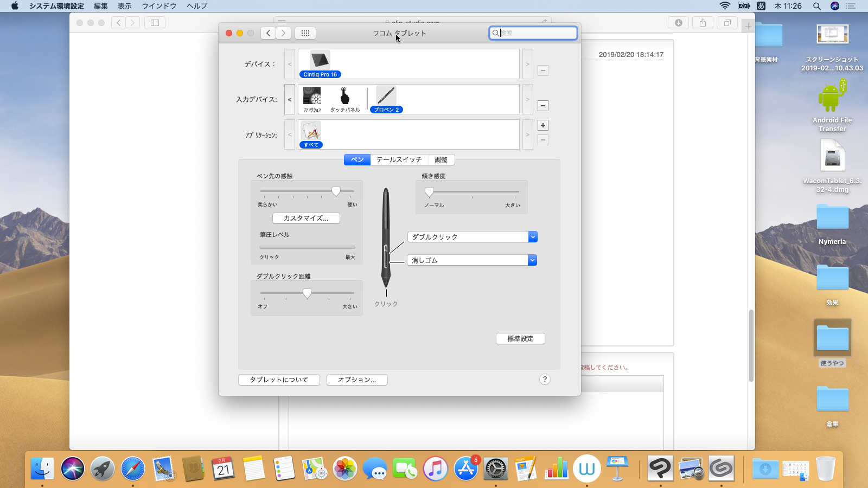Go back in the Wacom preferences window
This screenshot has width=868, height=488.
(268, 33)
